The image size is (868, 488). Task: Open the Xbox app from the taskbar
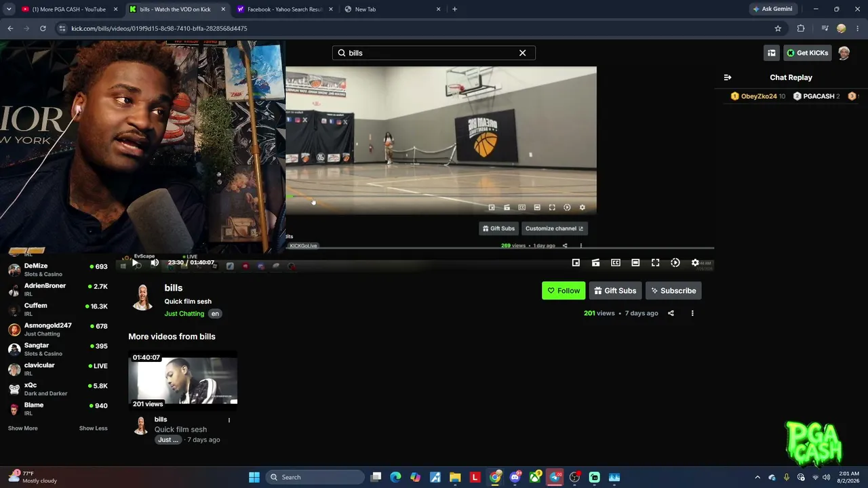[535, 477]
